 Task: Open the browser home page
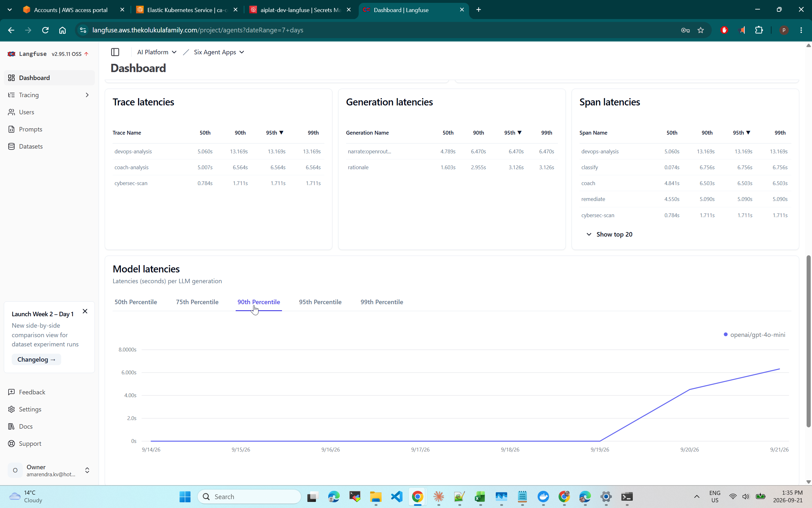62,30
